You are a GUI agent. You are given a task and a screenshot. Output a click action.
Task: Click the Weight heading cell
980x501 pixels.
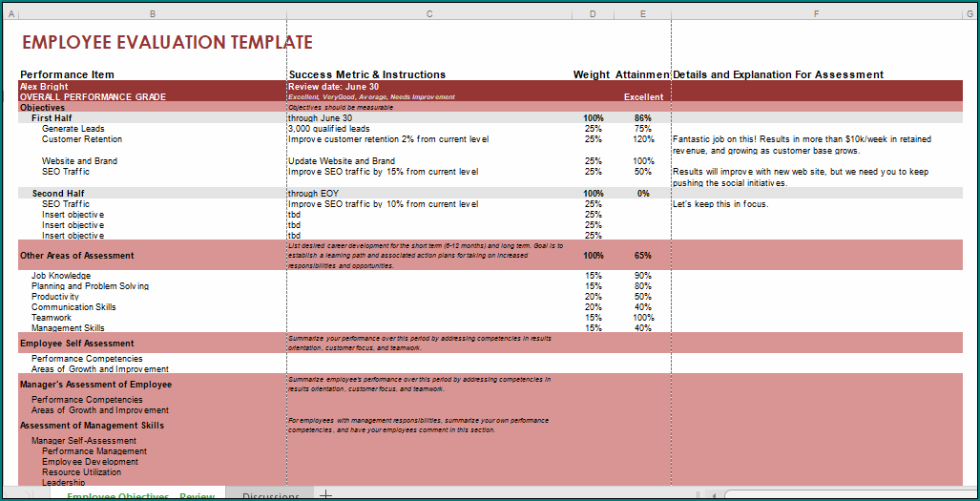point(592,75)
